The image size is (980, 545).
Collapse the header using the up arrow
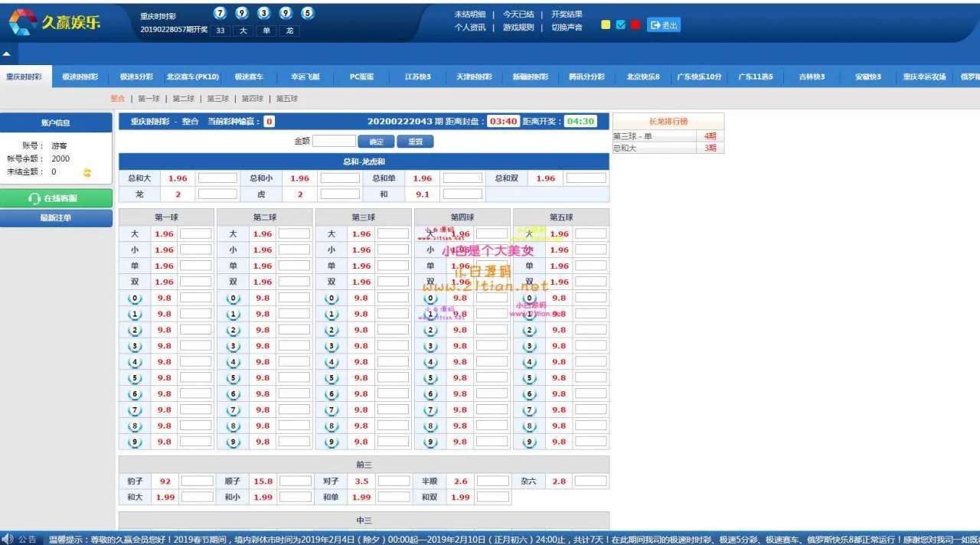click(x=6, y=54)
